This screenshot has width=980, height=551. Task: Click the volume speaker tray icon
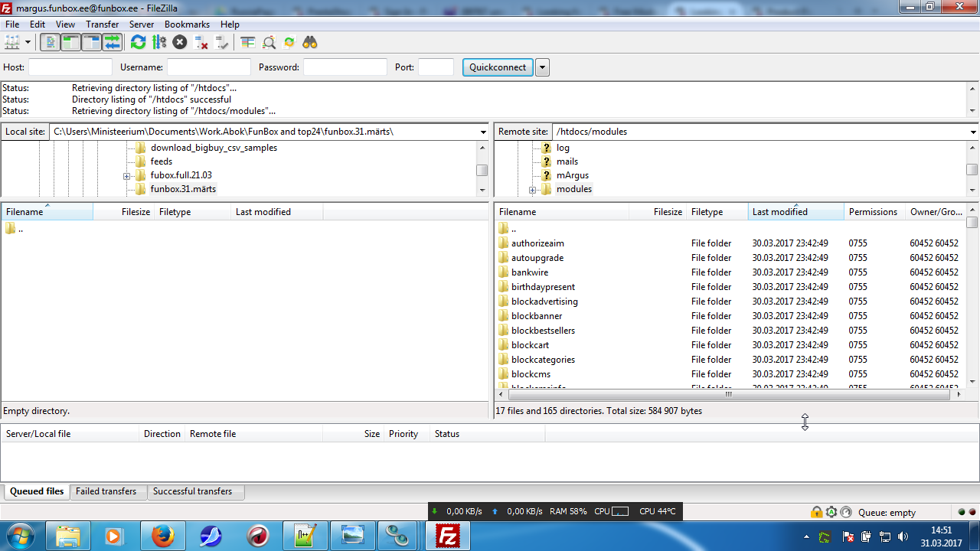coord(903,536)
